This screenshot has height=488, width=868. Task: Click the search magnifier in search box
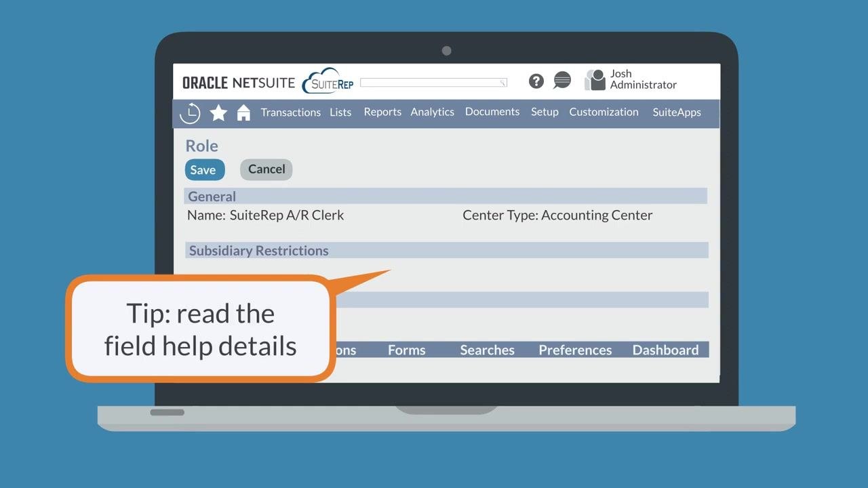(x=502, y=83)
